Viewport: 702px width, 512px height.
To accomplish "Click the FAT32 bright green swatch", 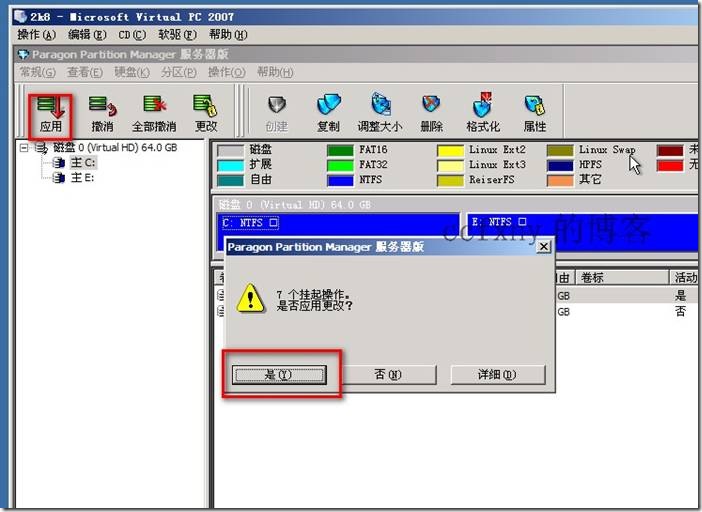I will click(x=340, y=166).
